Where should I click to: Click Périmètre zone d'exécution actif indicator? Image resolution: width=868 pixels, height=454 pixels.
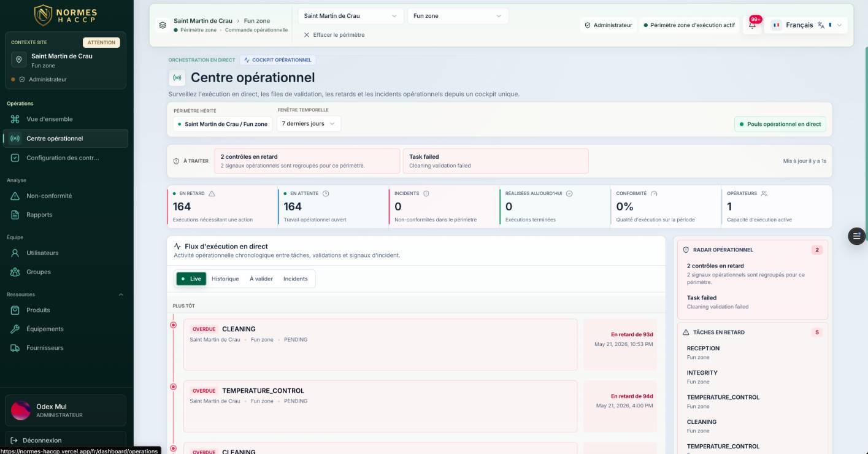pos(689,25)
